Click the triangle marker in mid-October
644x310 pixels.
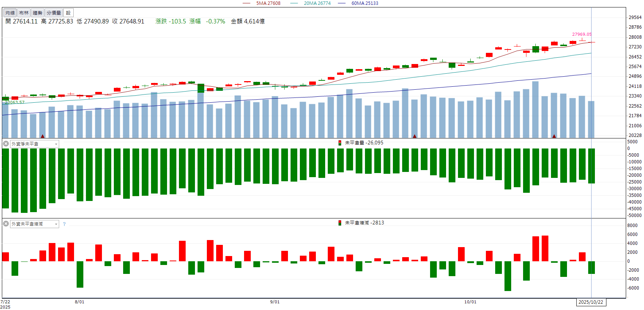coord(554,136)
